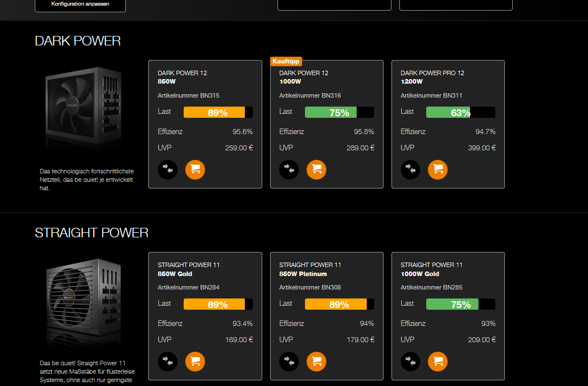Open the STRAIGHT POWER 11 850W Gold title
588x386 pixels.
point(189,269)
